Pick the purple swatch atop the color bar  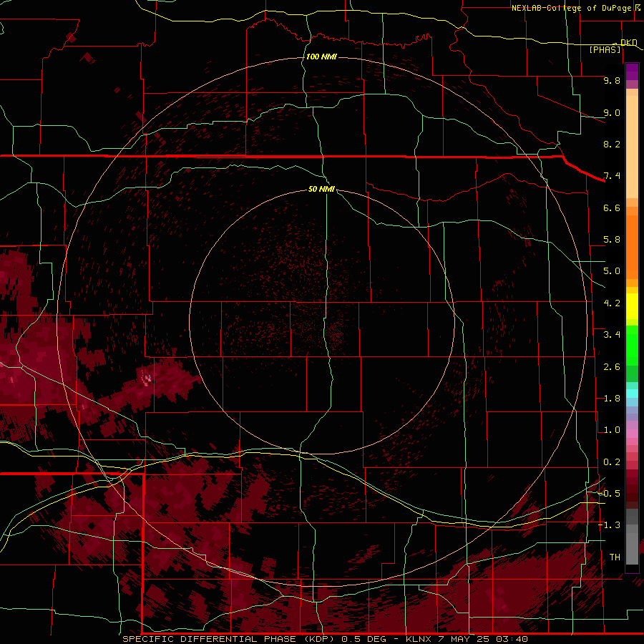pos(632,72)
